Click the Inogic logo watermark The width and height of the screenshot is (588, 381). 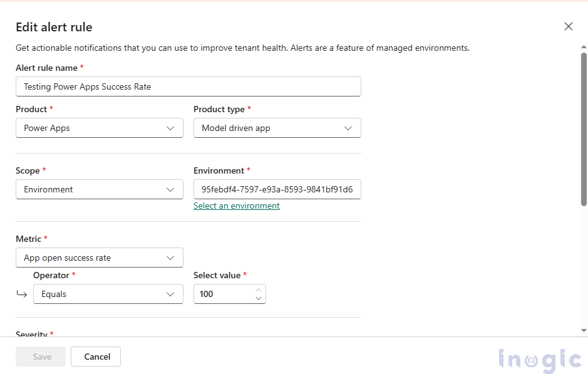tap(540, 359)
